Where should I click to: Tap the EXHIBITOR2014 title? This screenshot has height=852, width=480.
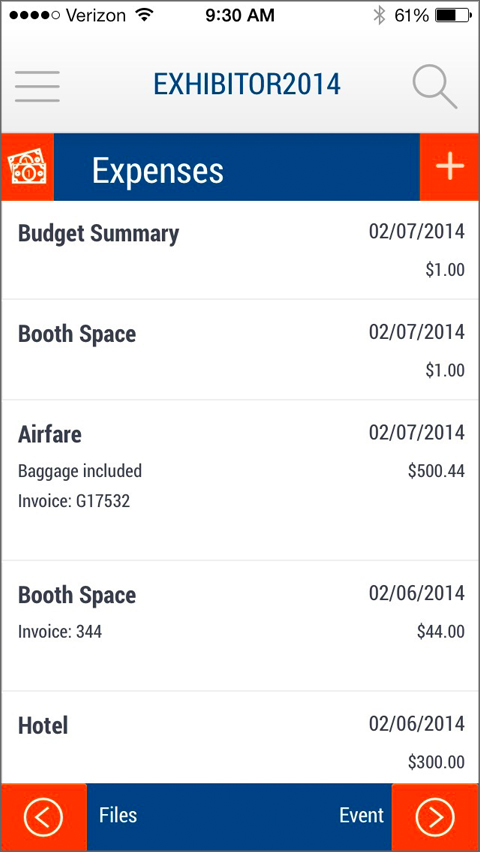point(247,84)
